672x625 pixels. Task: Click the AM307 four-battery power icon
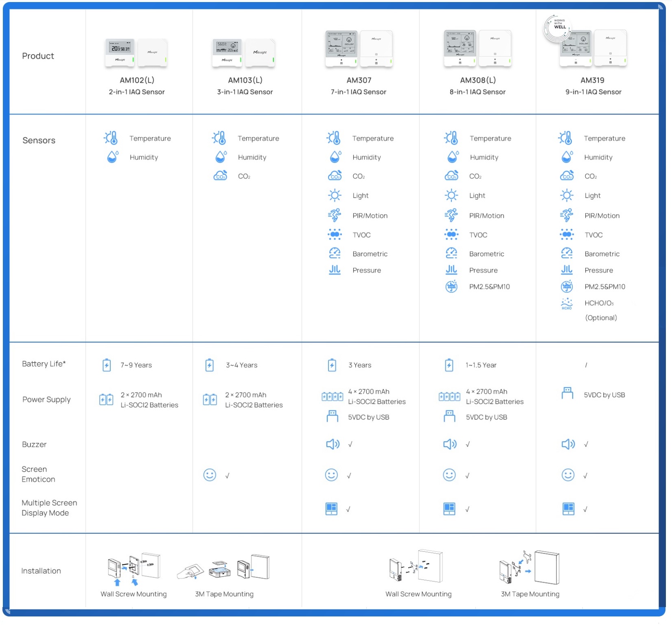[333, 397]
